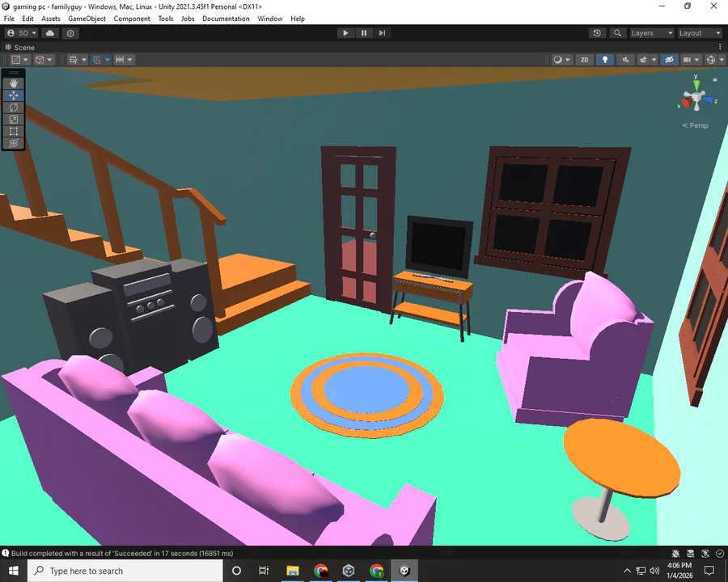
Task: Select the Move tool
Action: (x=14, y=95)
